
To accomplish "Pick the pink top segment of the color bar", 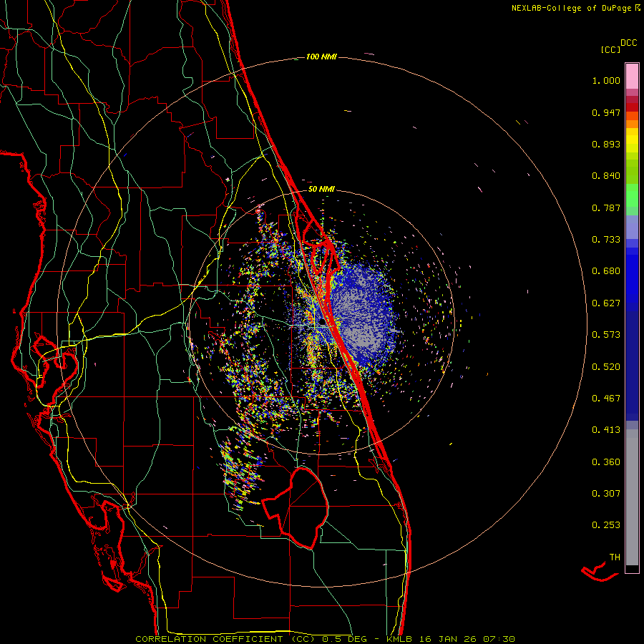I will coord(632,76).
